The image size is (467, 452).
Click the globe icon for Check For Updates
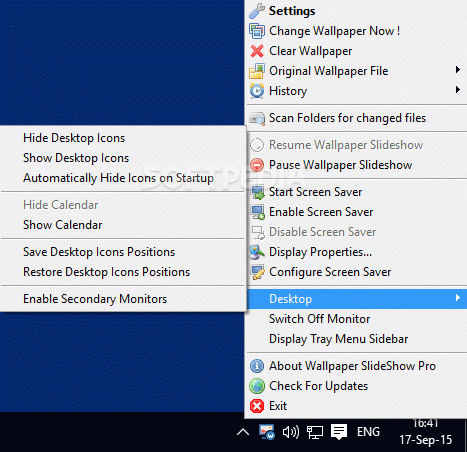point(257,386)
